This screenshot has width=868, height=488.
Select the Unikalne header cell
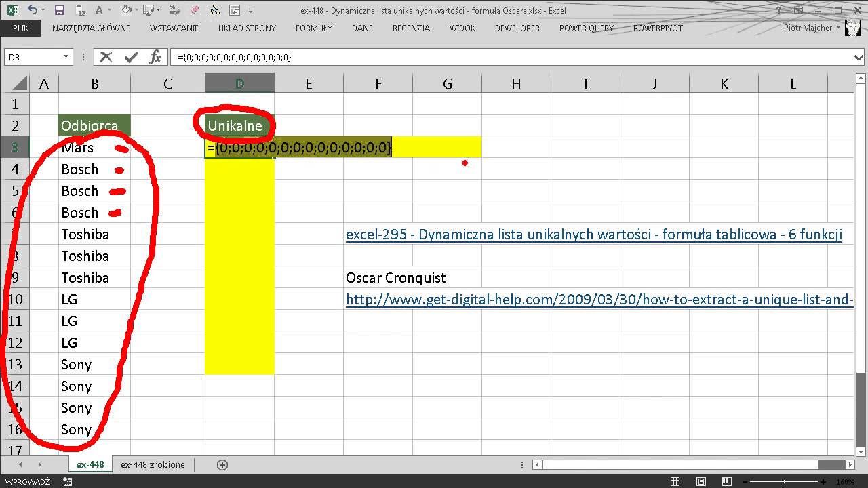tap(239, 125)
